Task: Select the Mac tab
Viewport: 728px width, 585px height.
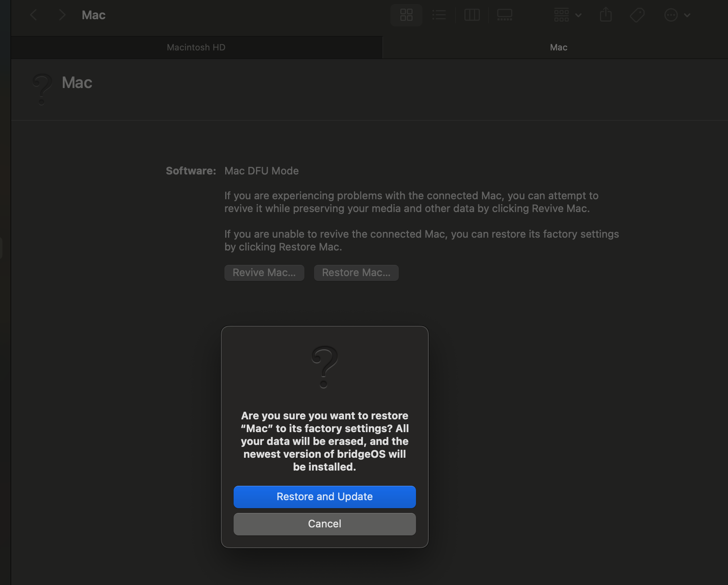Action: pyautogui.click(x=558, y=47)
